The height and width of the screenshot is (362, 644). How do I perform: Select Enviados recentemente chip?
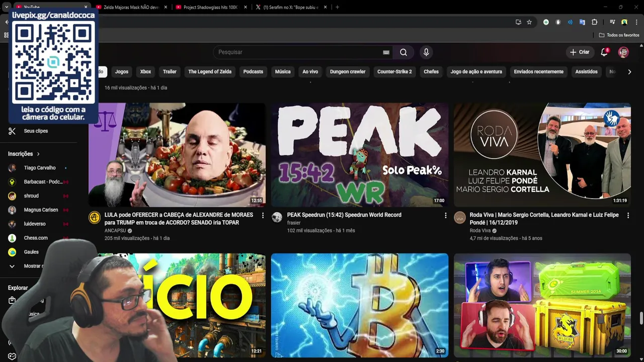[538, 72]
